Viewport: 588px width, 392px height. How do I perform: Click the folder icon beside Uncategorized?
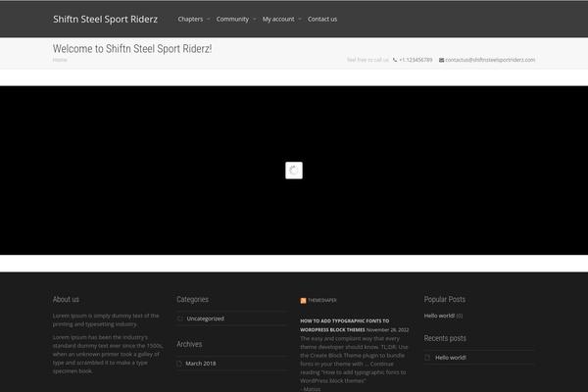point(180,318)
